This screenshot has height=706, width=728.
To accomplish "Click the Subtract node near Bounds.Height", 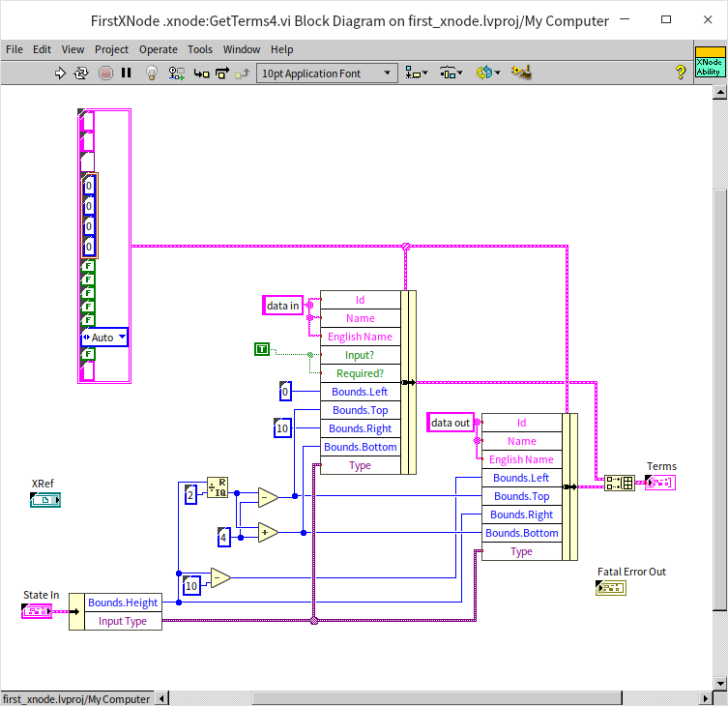I will tap(220, 578).
